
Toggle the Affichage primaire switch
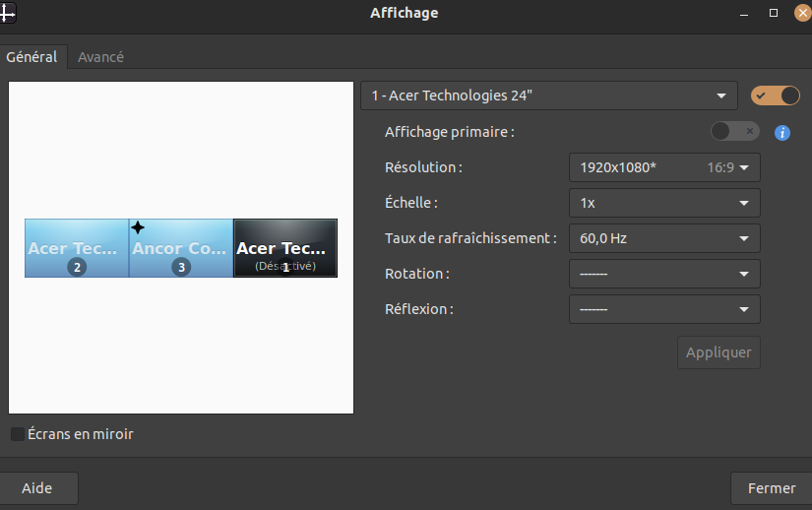734,131
